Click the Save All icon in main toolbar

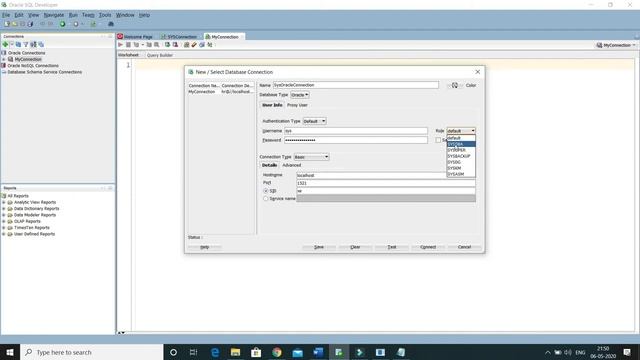pos(30,24)
